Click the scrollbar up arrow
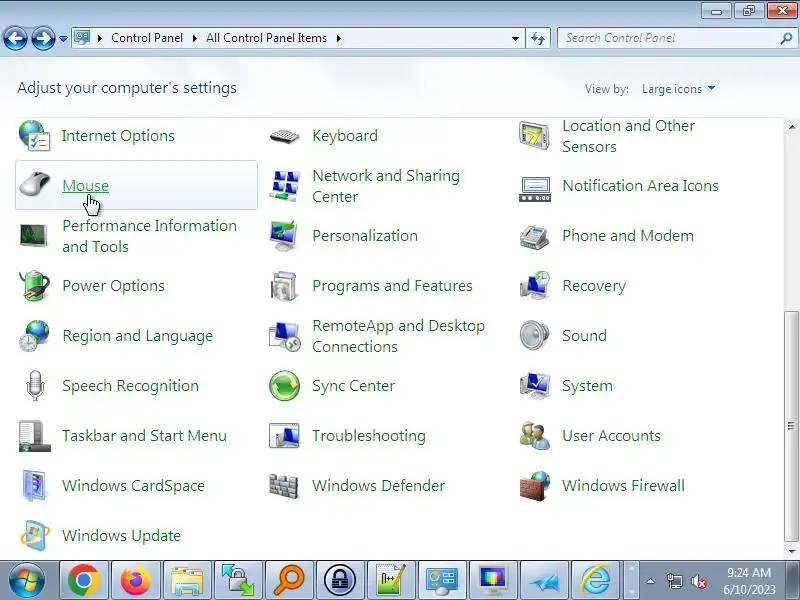The image size is (800, 600). tap(792, 127)
